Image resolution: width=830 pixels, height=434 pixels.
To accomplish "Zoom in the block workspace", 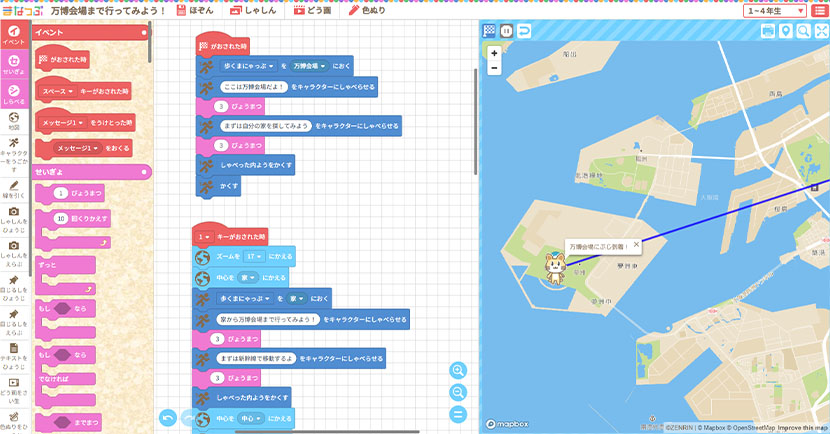I will point(458,370).
